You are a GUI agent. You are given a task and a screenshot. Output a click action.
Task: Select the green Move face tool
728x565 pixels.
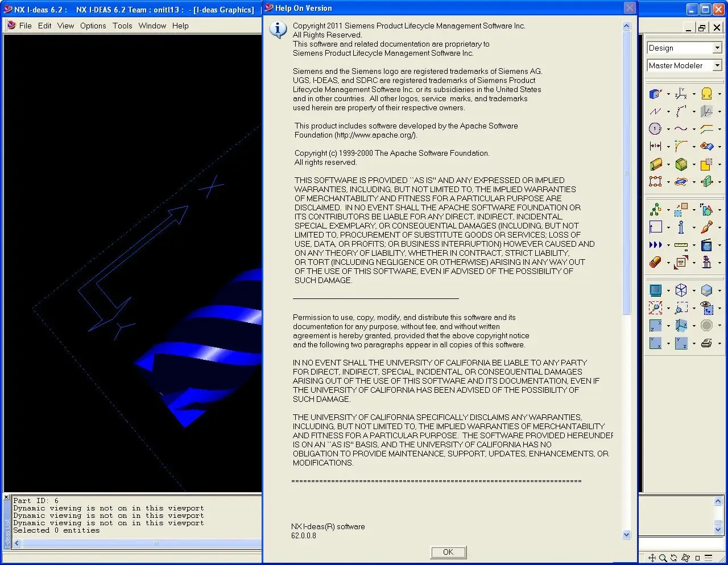point(706,182)
